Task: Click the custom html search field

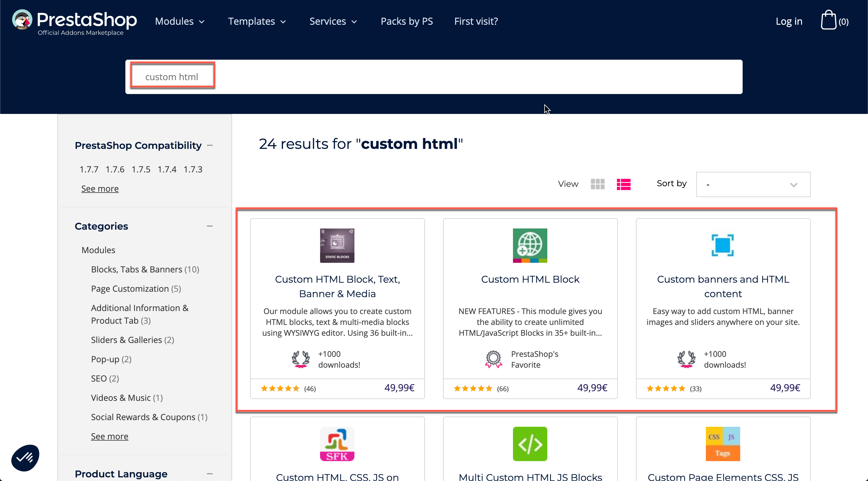Action: (x=434, y=77)
